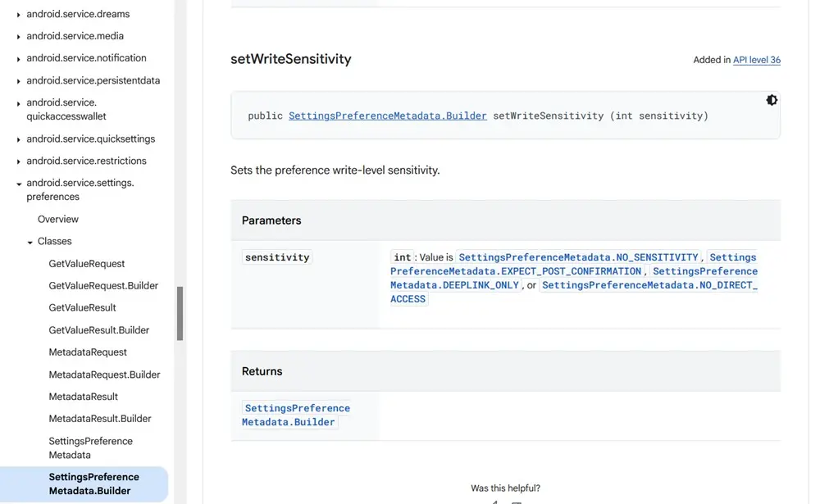Open the API level 36 link
This screenshot has width=820, height=504.
coord(756,60)
